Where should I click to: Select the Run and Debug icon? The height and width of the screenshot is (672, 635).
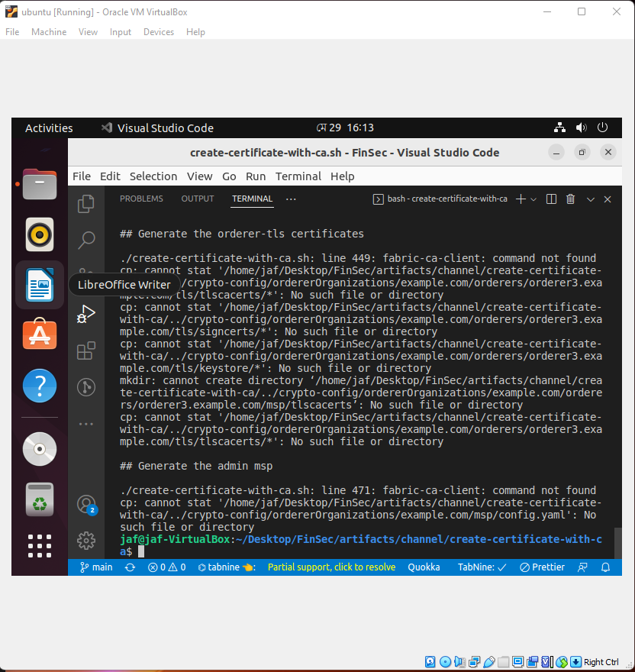pos(86,313)
